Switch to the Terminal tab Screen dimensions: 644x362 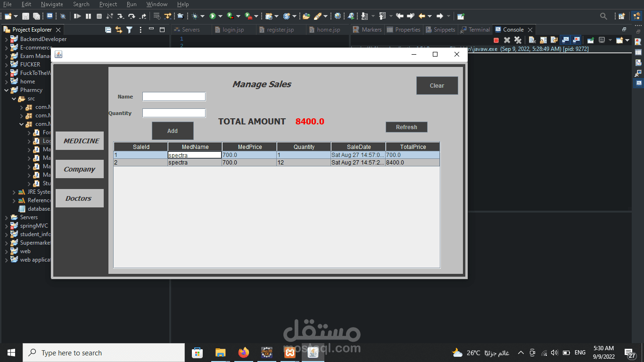pos(475,30)
